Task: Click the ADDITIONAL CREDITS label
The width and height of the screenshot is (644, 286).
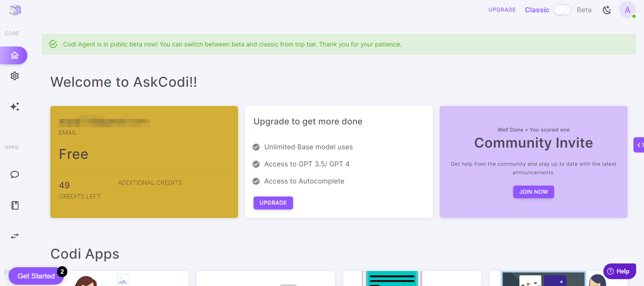Action: coord(150,183)
